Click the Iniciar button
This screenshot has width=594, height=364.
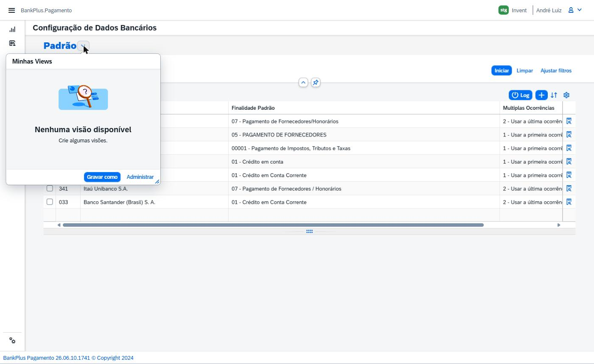502,70
